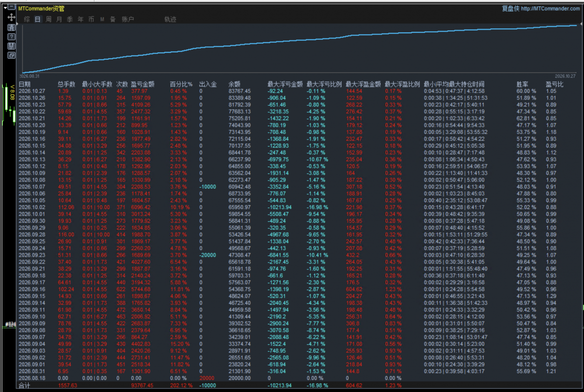Click the 总手数 column header
Screen dimensions: 584x392
click(x=66, y=84)
